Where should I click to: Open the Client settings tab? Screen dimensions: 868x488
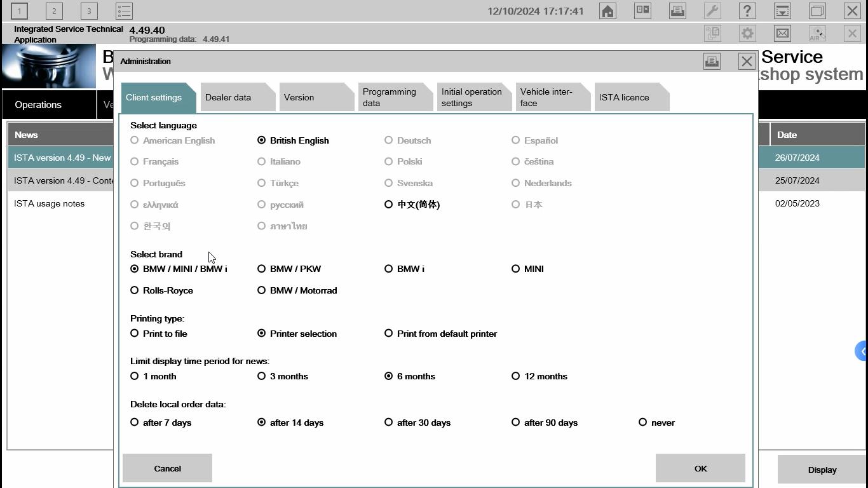[x=159, y=97]
